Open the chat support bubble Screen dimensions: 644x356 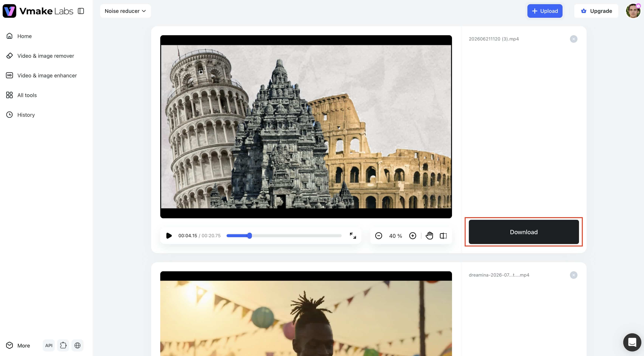pos(632,343)
